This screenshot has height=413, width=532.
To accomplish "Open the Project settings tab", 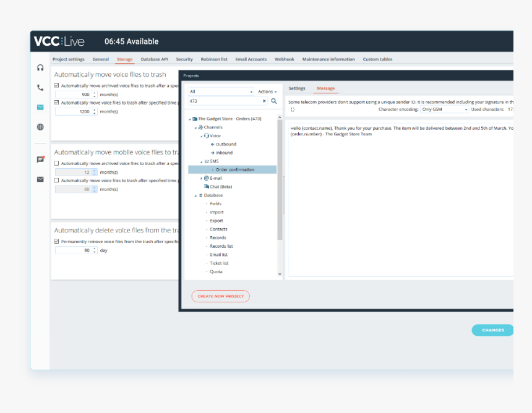I will click(x=69, y=59).
